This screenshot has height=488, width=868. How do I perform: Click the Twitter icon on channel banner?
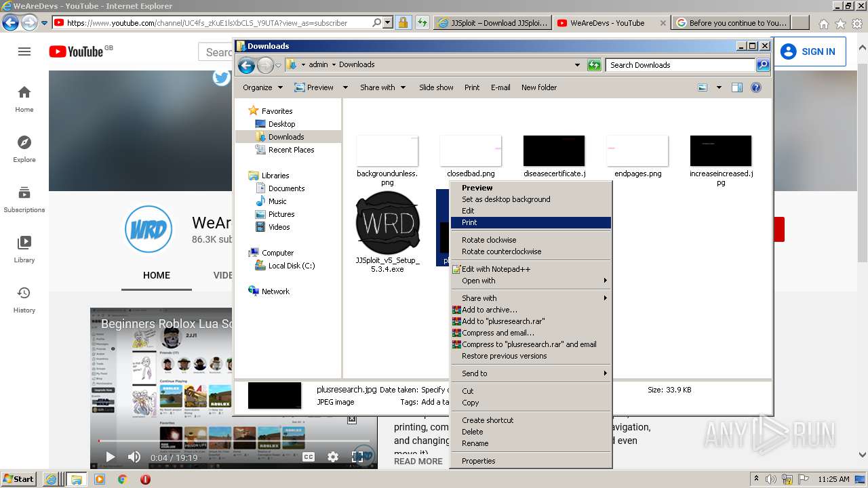tap(222, 78)
